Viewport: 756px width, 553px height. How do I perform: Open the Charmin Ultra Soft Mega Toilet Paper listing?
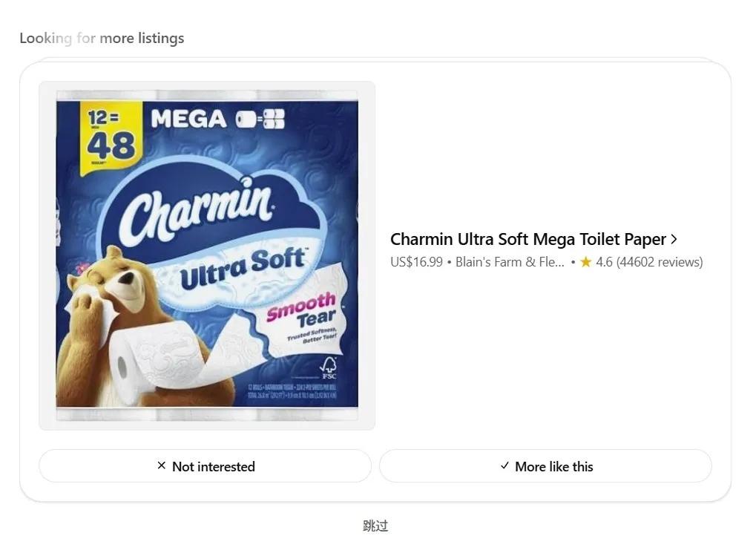pyautogui.click(x=527, y=239)
